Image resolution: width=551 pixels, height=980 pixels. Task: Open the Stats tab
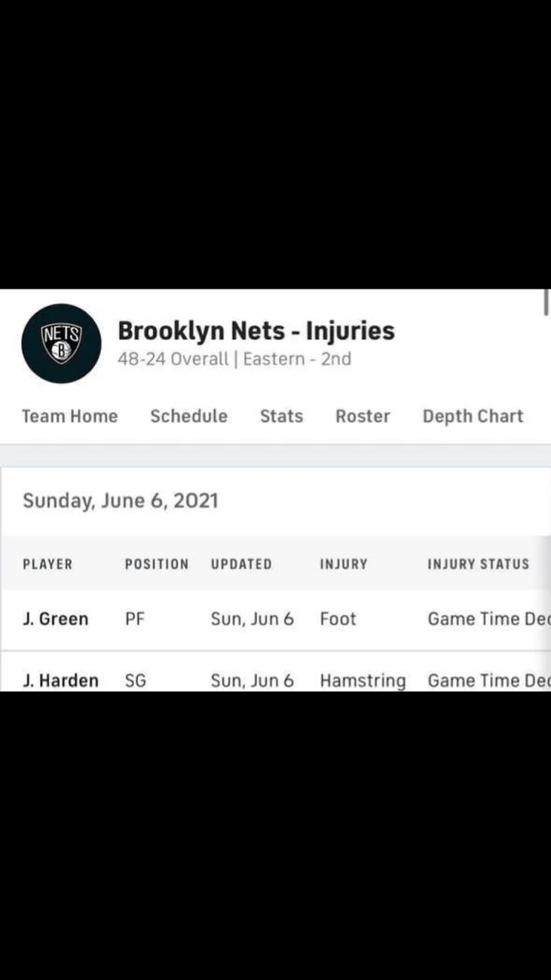coord(281,416)
